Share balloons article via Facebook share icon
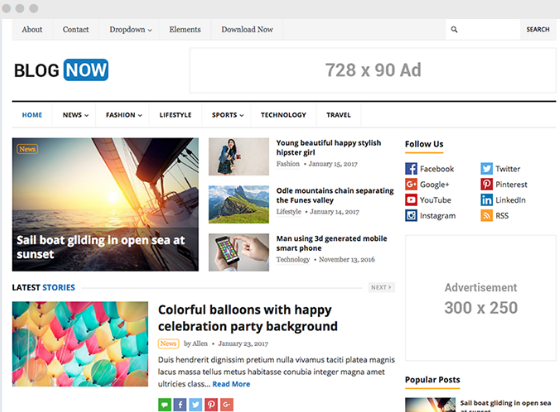Viewport: 560px width, 412px height. tap(180, 405)
